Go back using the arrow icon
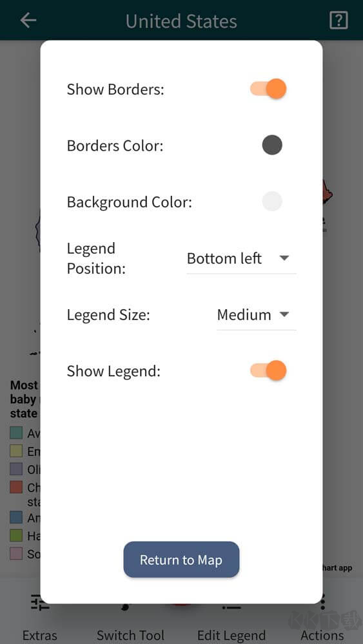The image size is (363, 644). click(28, 20)
